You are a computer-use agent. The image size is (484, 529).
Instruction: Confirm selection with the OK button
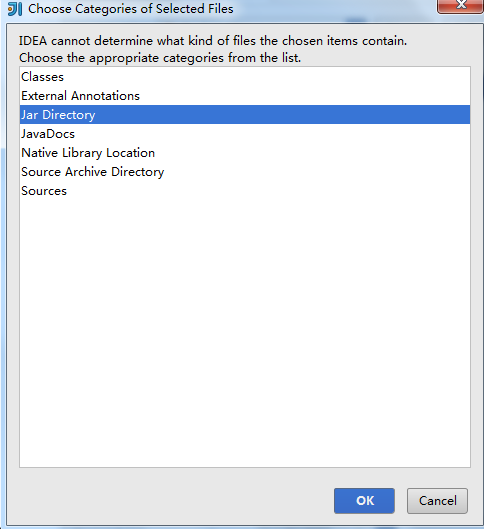364,501
